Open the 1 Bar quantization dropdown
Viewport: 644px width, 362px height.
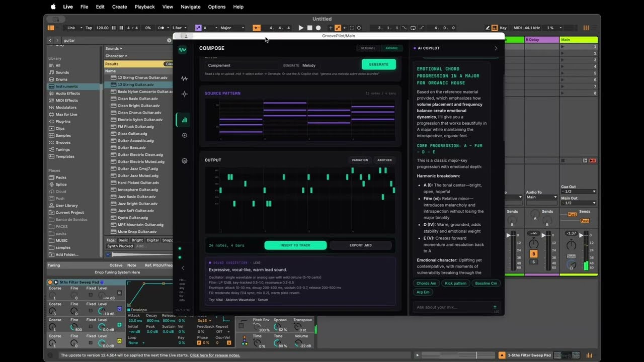coord(179,28)
